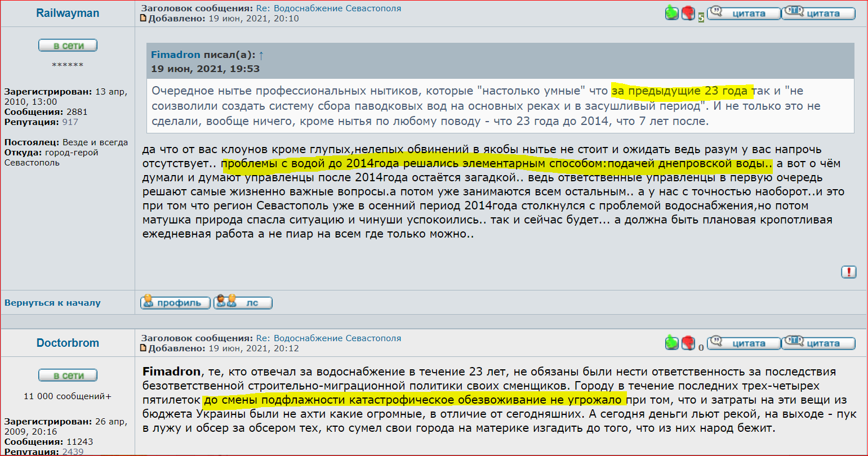This screenshot has width=868, height=456.
Task: Click Doctorbrom's '11 000 сообщений+' rank
Action: 68,396
